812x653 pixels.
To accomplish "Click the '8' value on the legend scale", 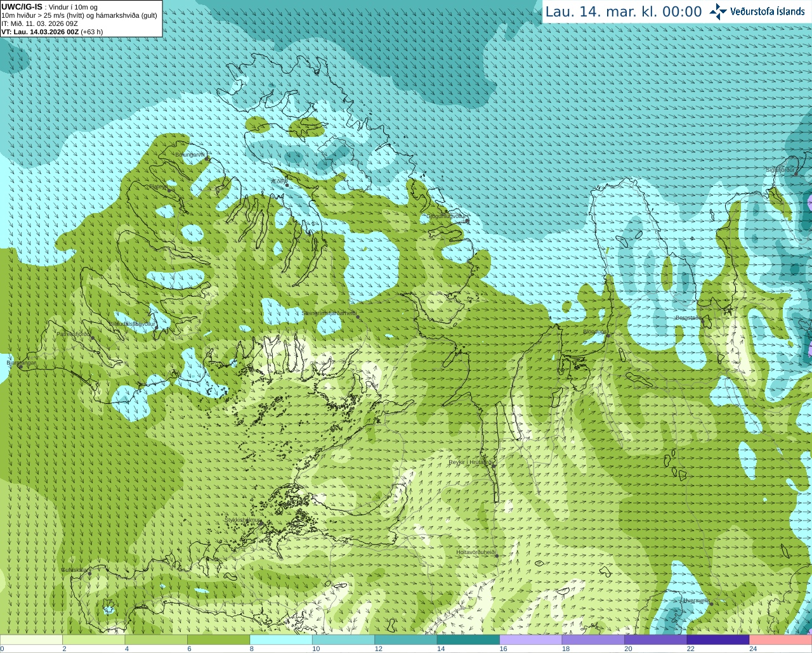I will pos(252,649).
